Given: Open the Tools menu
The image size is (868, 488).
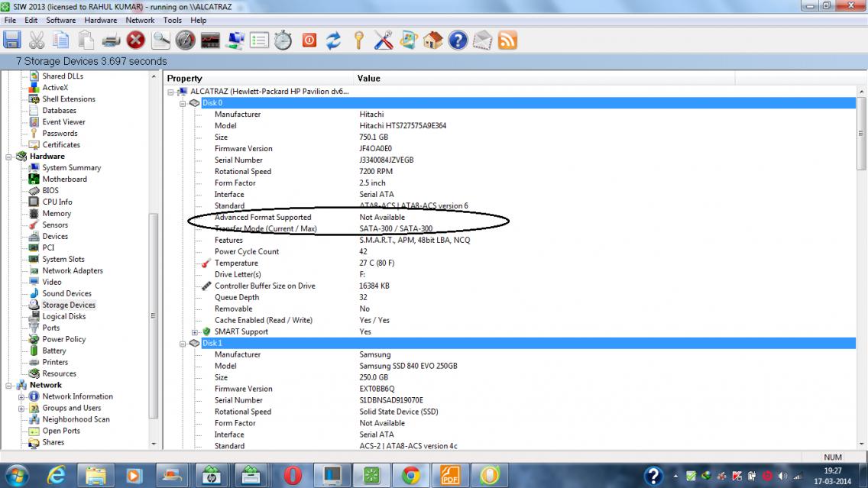Looking at the screenshot, I should (173, 20).
